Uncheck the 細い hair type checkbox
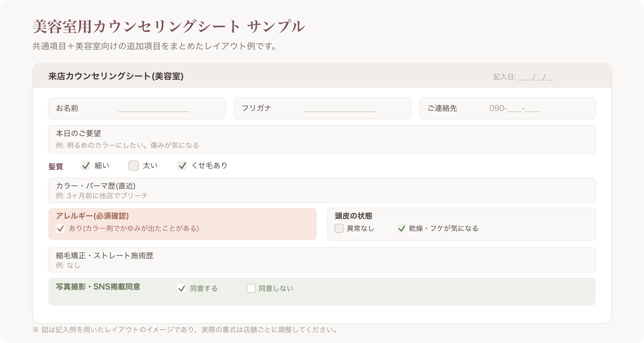644x343 pixels. (86, 165)
